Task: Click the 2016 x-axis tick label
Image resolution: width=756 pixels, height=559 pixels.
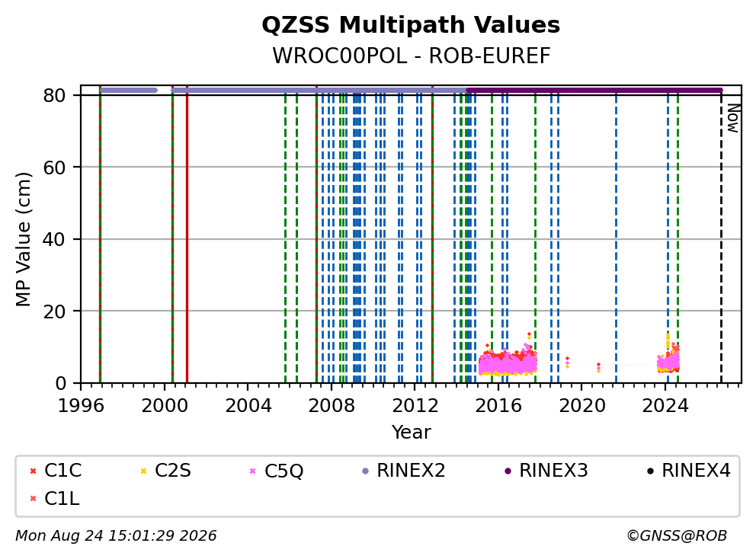Action: click(x=498, y=406)
